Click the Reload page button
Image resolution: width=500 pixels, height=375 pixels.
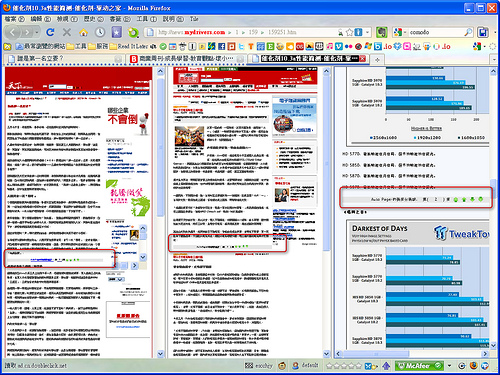pyautogui.click(x=50, y=32)
